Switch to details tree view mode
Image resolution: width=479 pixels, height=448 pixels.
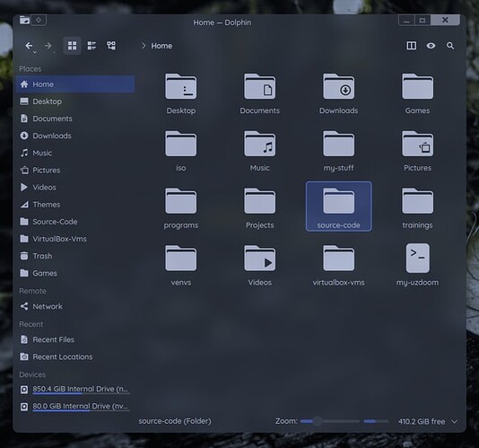click(x=111, y=46)
